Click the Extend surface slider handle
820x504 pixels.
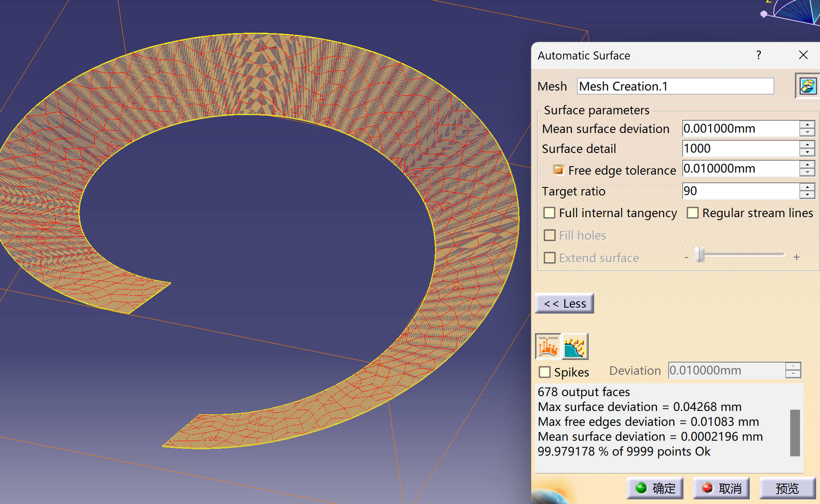point(699,255)
